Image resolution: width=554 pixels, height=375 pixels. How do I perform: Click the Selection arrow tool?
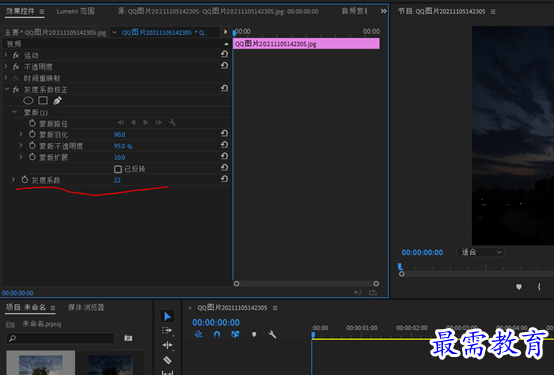(x=167, y=316)
